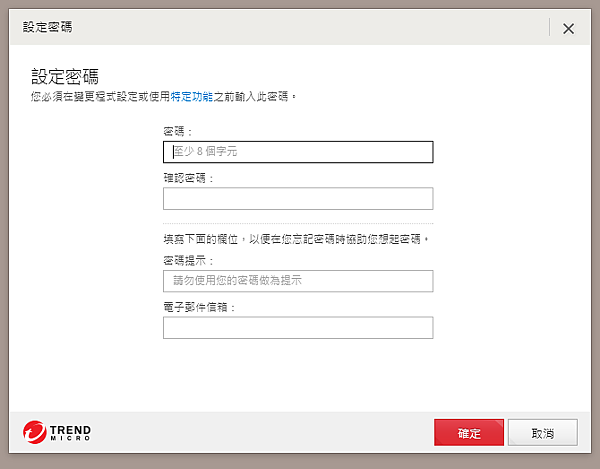Click the 設定密碼 title bar text

47,28
